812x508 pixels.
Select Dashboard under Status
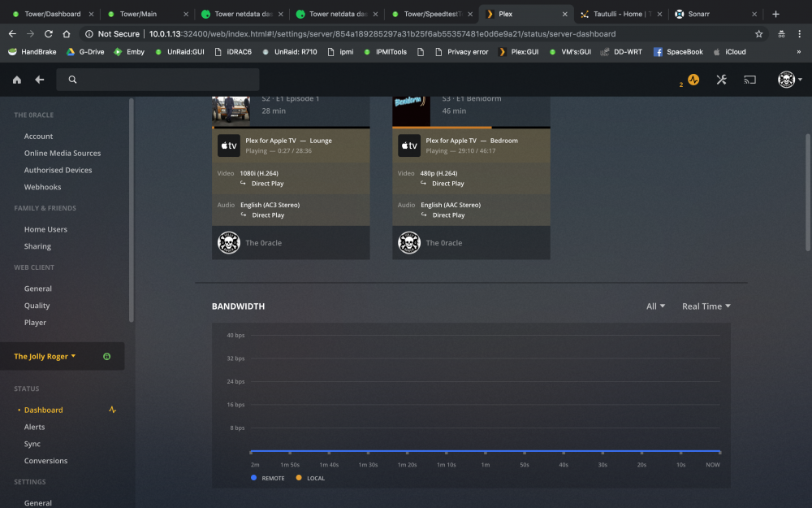pos(44,410)
